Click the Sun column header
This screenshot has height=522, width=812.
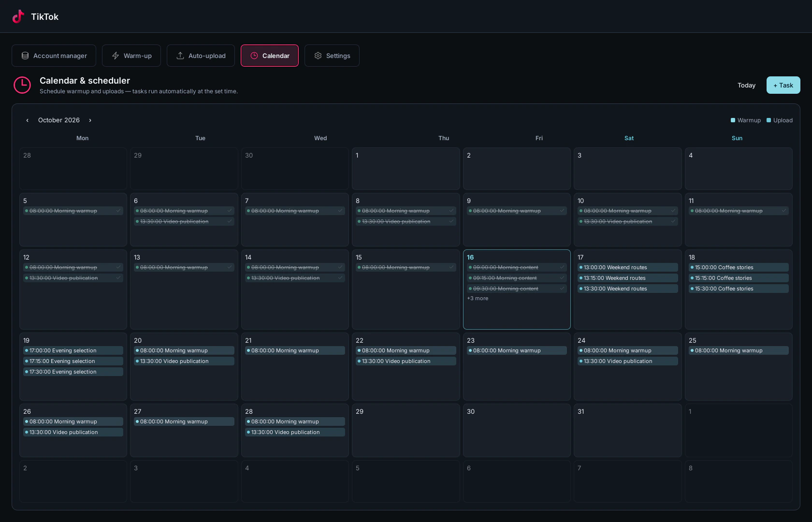(x=737, y=138)
